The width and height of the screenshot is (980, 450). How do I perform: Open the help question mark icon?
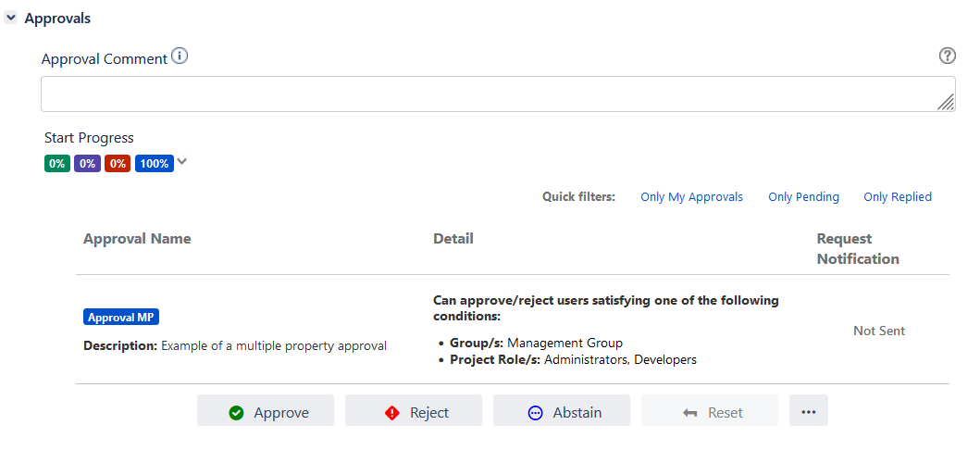click(x=947, y=56)
